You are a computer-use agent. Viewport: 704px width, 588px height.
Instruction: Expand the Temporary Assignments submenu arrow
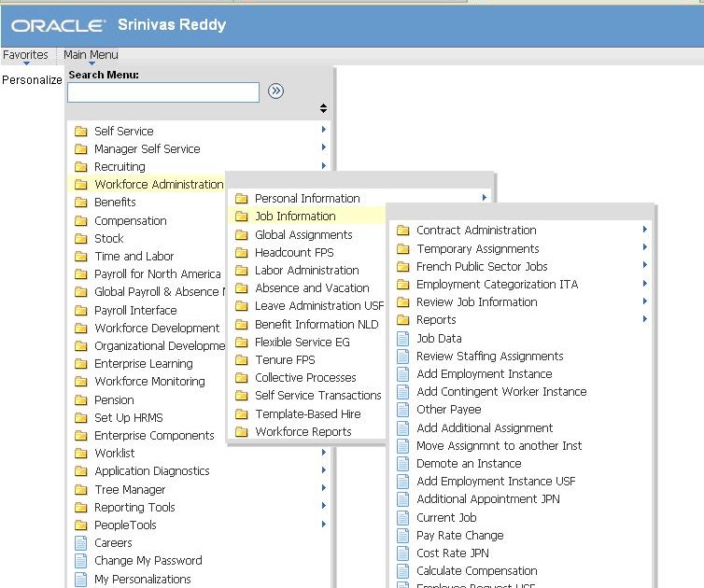point(645,247)
